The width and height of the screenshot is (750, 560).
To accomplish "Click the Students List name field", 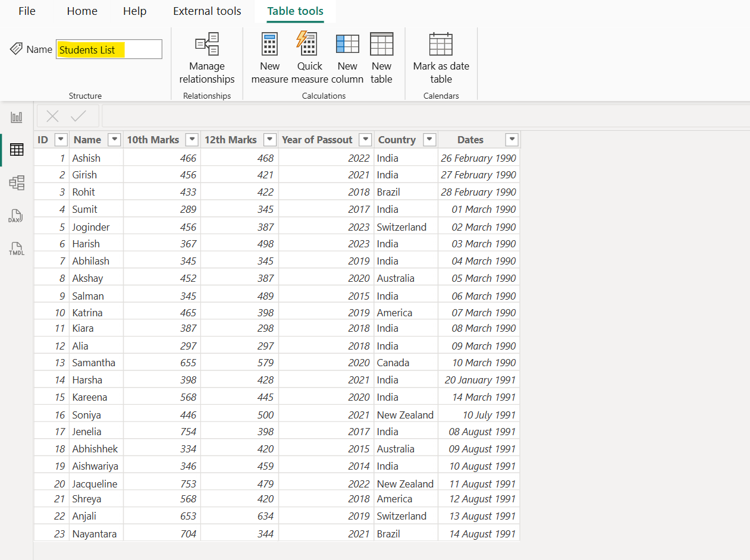I will pyautogui.click(x=109, y=49).
